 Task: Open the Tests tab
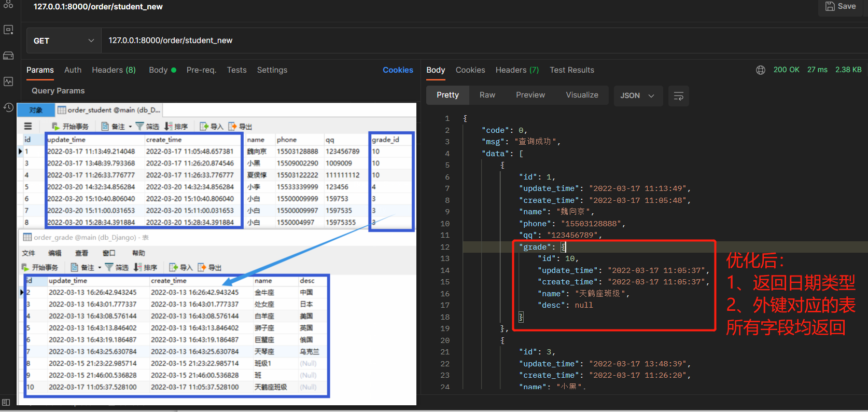236,70
